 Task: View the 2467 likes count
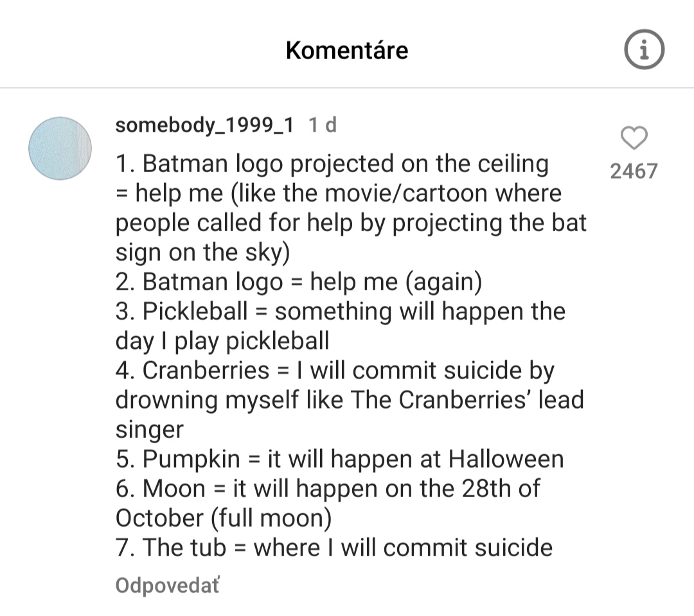point(634,171)
